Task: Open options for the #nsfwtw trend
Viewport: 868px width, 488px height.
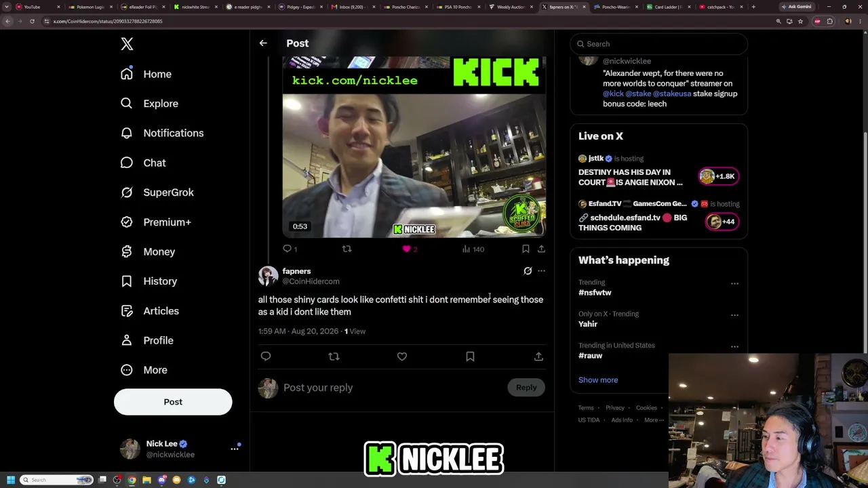Action: tap(734, 283)
